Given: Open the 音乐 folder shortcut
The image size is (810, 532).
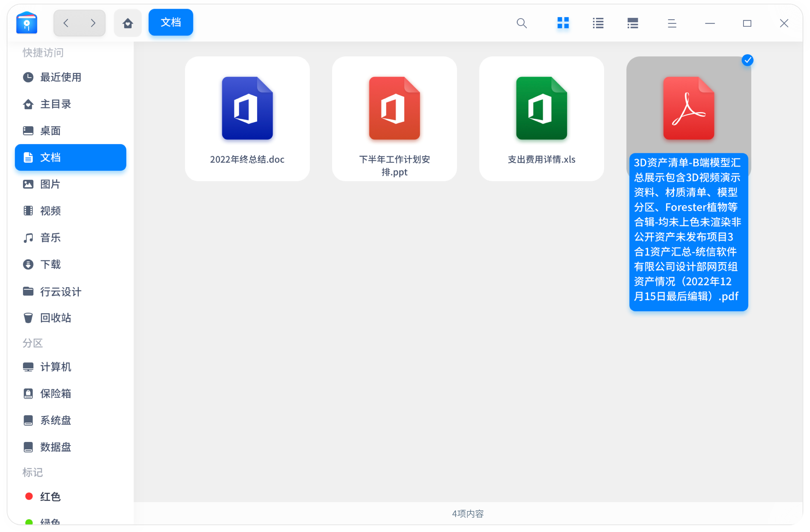Looking at the screenshot, I should [x=49, y=238].
